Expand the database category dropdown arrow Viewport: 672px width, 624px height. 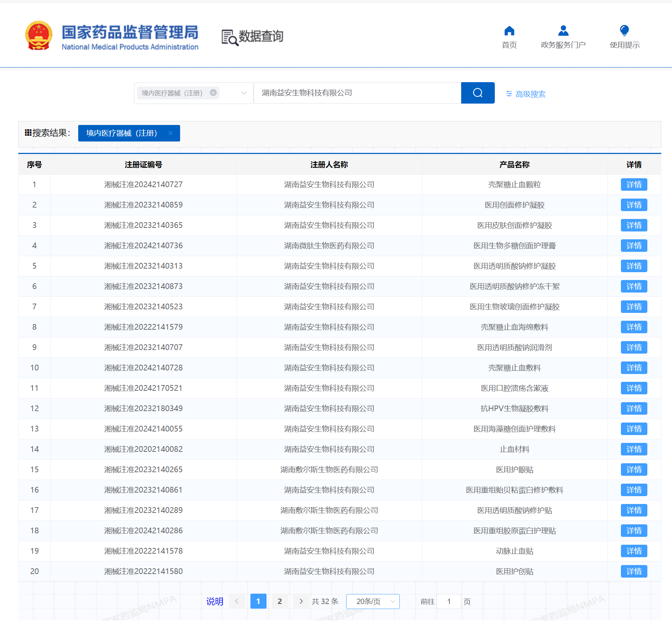tap(244, 93)
